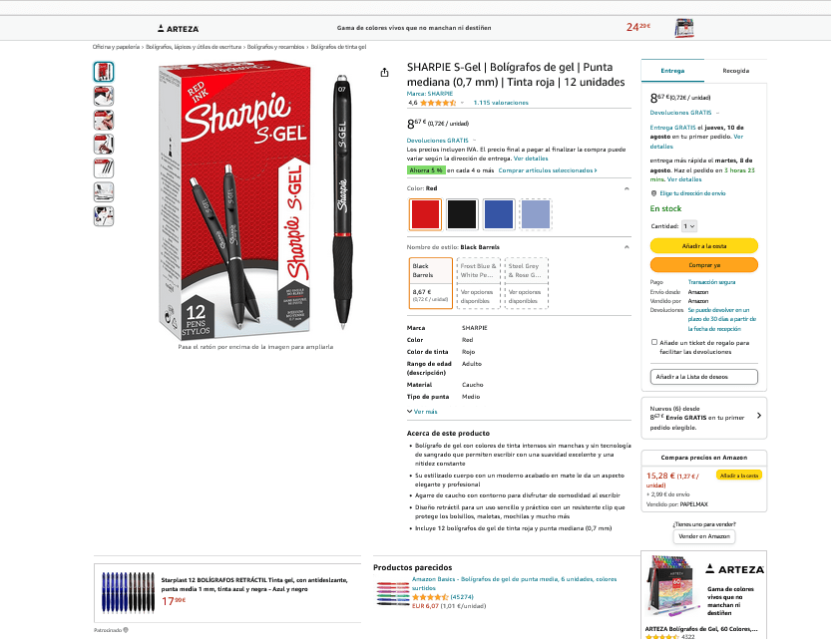This screenshot has width=838, height=644.
Task: Switch to the Recogida tab
Action: click(x=735, y=71)
